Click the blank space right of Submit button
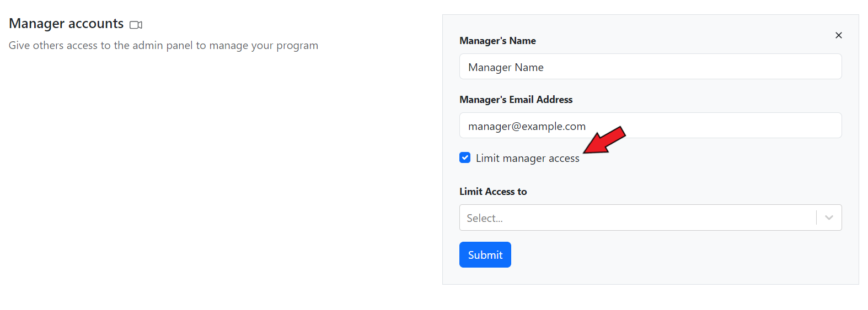This screenshot has width=868, height=310. tap(662, 255)
